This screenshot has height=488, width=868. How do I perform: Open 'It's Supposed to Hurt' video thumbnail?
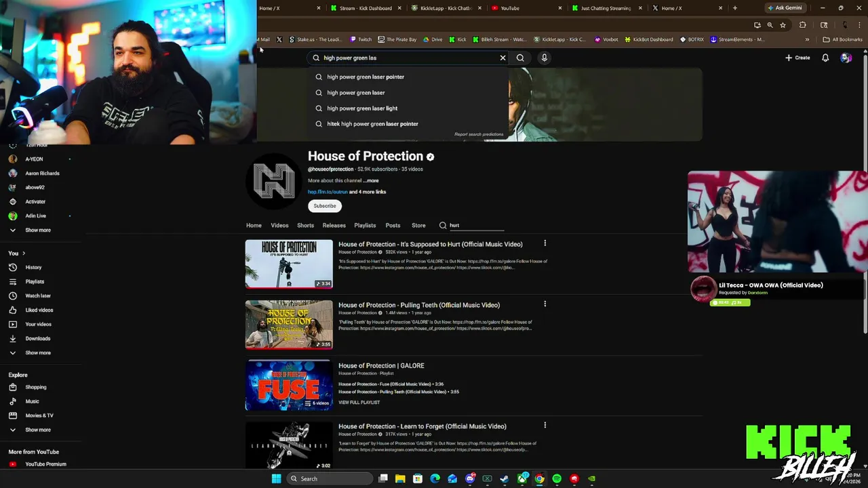point(289,264)
